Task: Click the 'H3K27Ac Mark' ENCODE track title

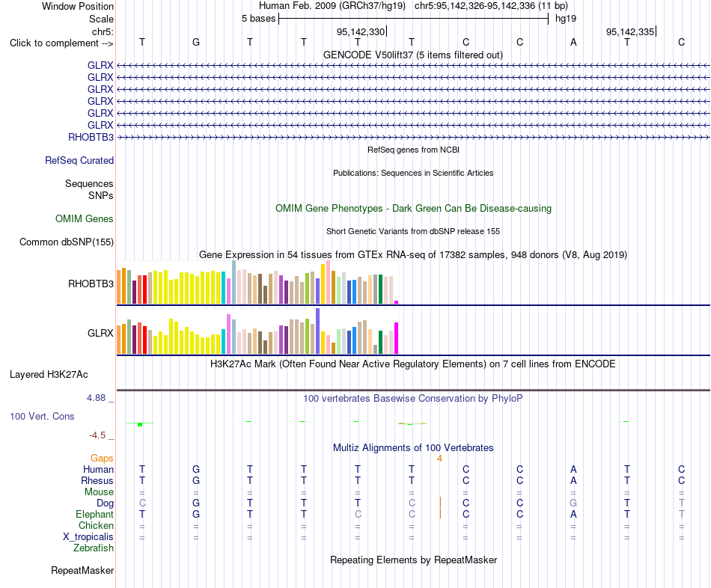Action: pos(413,364)
